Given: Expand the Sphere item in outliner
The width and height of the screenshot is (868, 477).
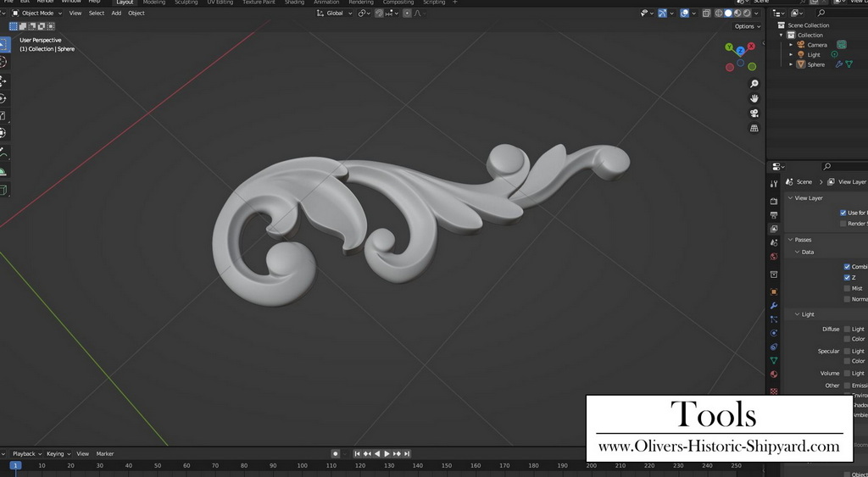Looking at the screenshot, I should [x=792, y=64].
